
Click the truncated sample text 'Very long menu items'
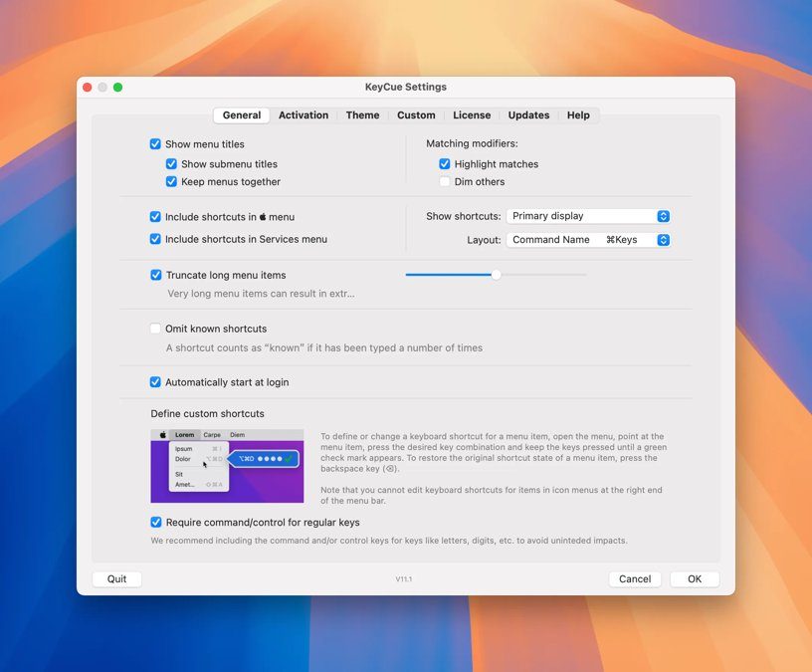(x=261, y=294)
